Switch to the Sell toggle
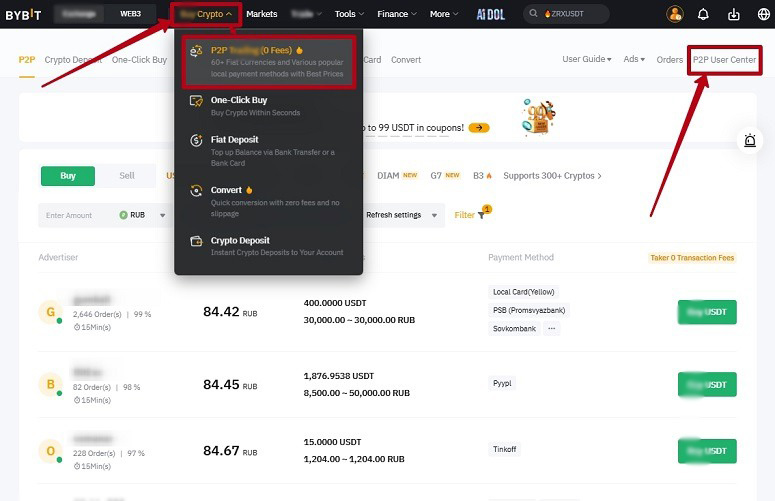This screenshot has width=775, height=501. click(127, 175)
